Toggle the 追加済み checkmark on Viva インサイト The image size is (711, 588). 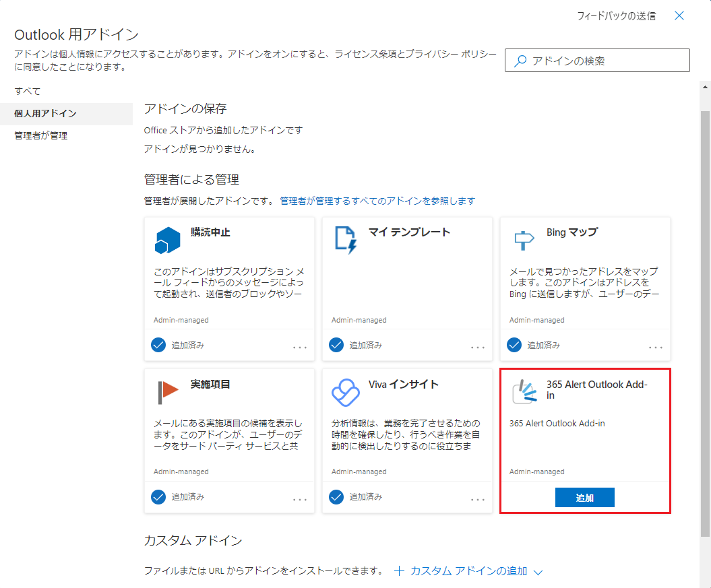click(336, 497)
